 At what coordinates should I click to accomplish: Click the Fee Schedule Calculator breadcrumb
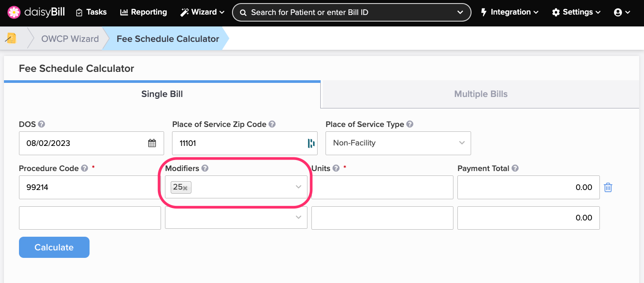(168, 39)
